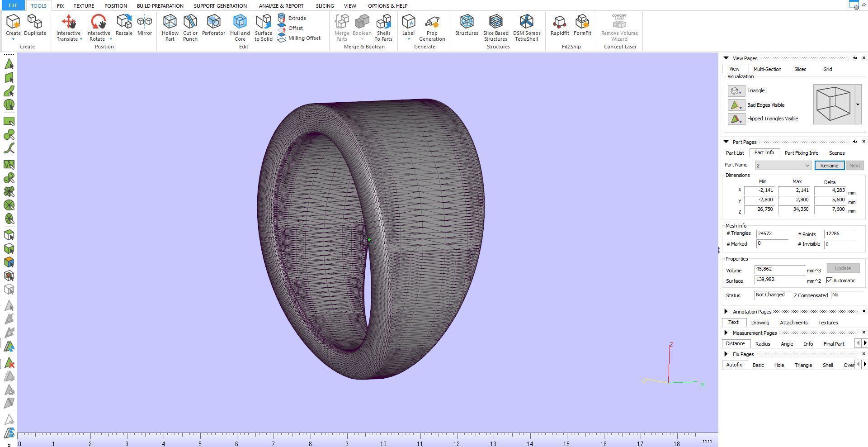Open the Perforator tool
The height and width of the screenshot is (447, 868).
(x=213, y=21)
